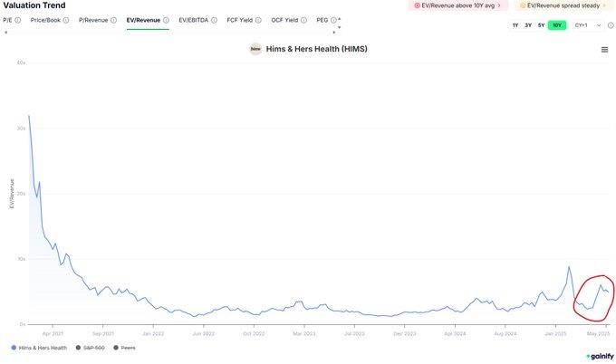This screenshot has width=616, height=364.
Task: Click EV/Revenue spread steady badge text
Action: click(563, 5)
